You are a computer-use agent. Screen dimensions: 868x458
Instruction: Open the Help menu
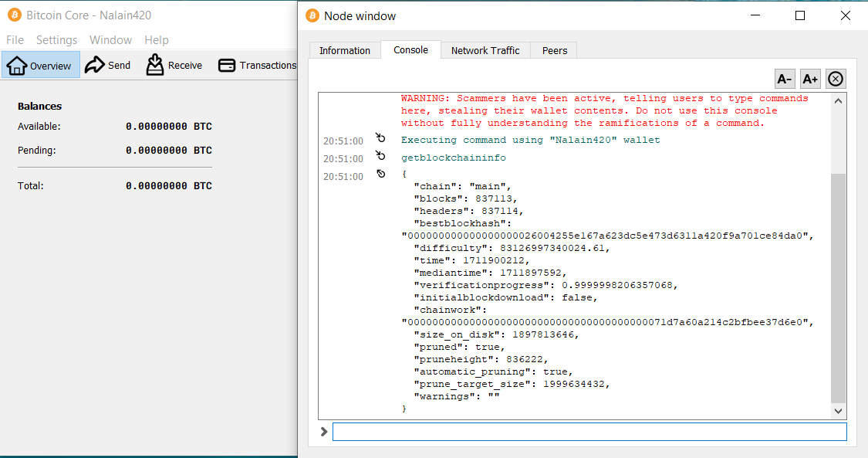click(x=157, y=40)
